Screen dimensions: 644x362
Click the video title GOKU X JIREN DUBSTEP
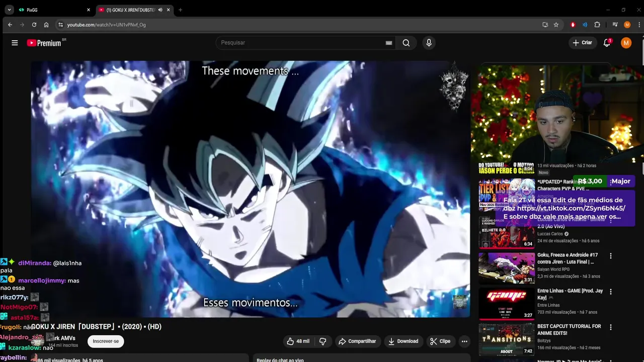(x=96, y=327)
